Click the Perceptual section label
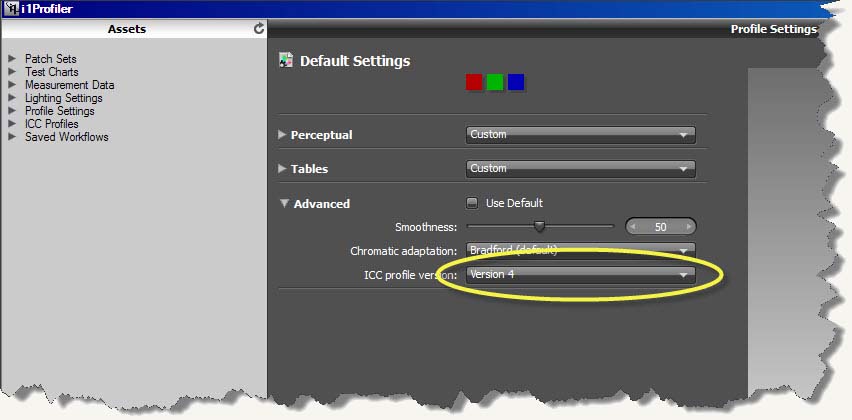The width and height of the screenshot is (852, 420). tap(322, 135)
